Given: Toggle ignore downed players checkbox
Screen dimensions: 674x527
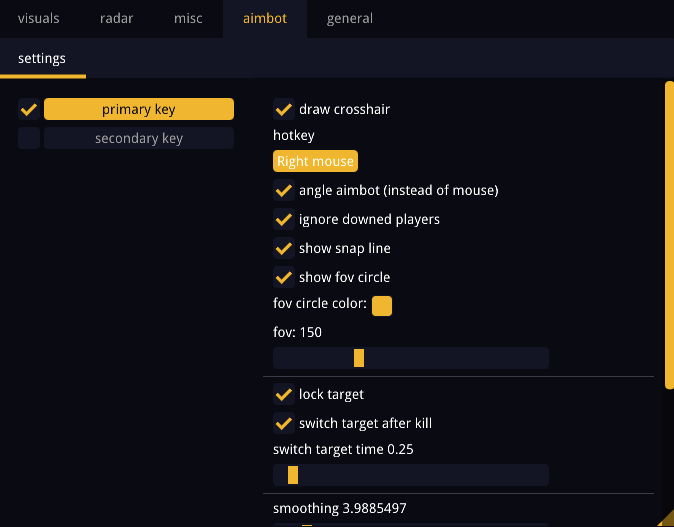Looking at the screenshot, I should pyautogui.click(x=284, y=220).
